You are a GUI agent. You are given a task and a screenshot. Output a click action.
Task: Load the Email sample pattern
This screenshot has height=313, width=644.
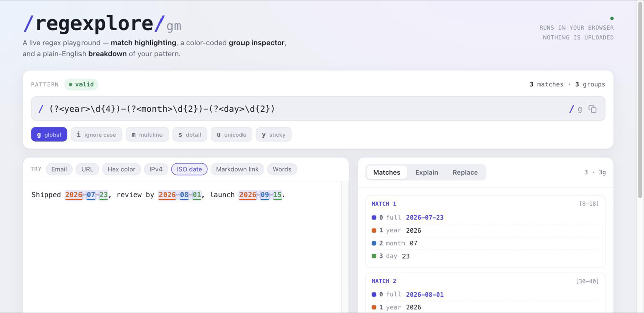(x=59, y=169)
